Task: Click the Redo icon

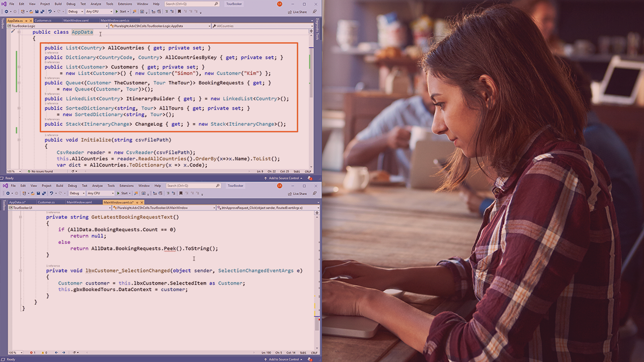Action: [x=58, y=11]
